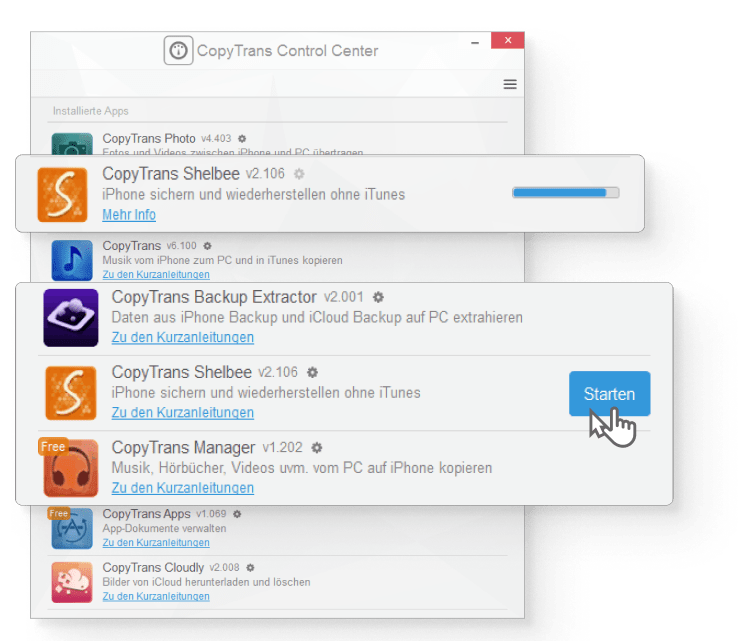Image resolution: width=749 pixels, height=641 pixels.
Task: Open the Mehr Info link for Shelbee
Action: click(x=129, y=215)
